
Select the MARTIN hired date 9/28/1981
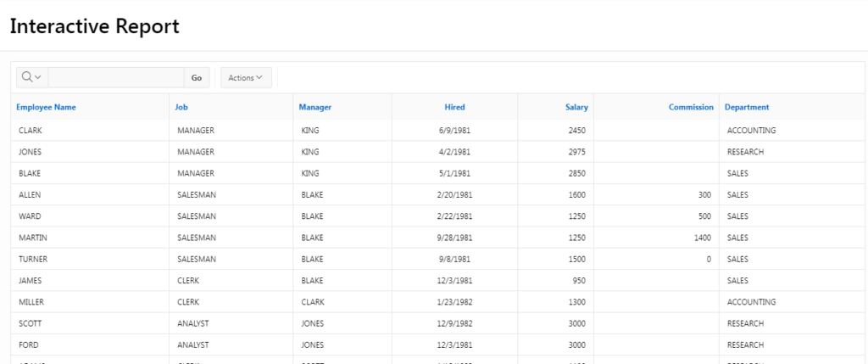tap(455, 238)
